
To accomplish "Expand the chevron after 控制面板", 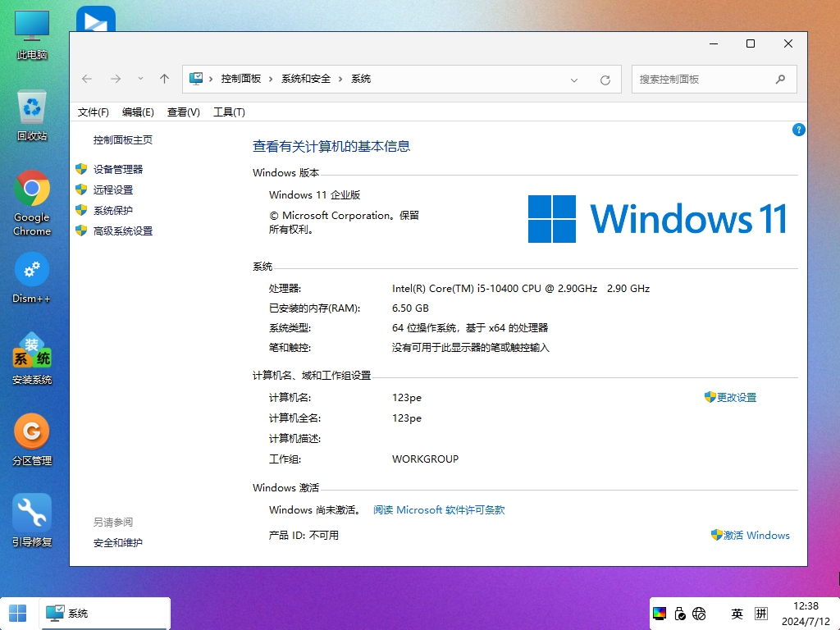I will click(271, 80).
